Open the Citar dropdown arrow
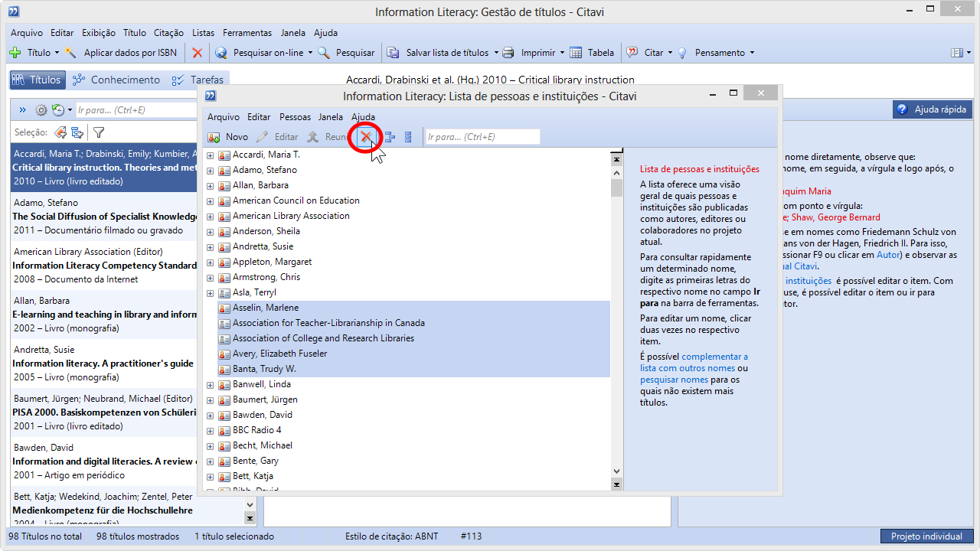 tap(670, 53)
